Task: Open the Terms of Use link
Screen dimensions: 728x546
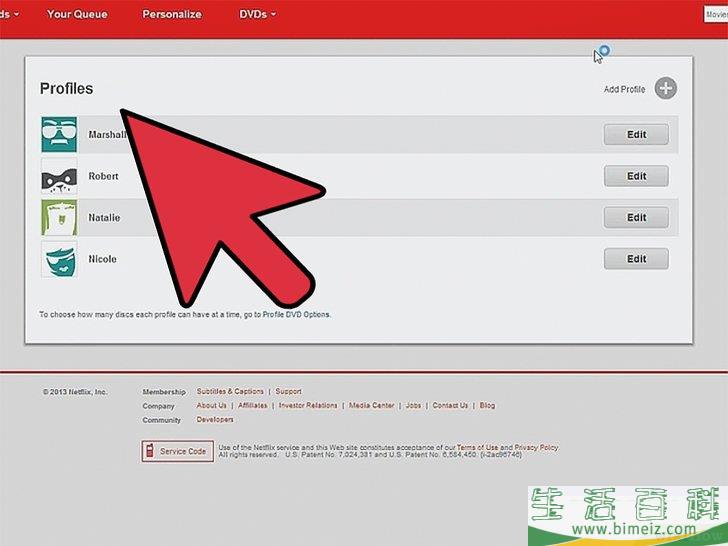Action: pos(477,448)
